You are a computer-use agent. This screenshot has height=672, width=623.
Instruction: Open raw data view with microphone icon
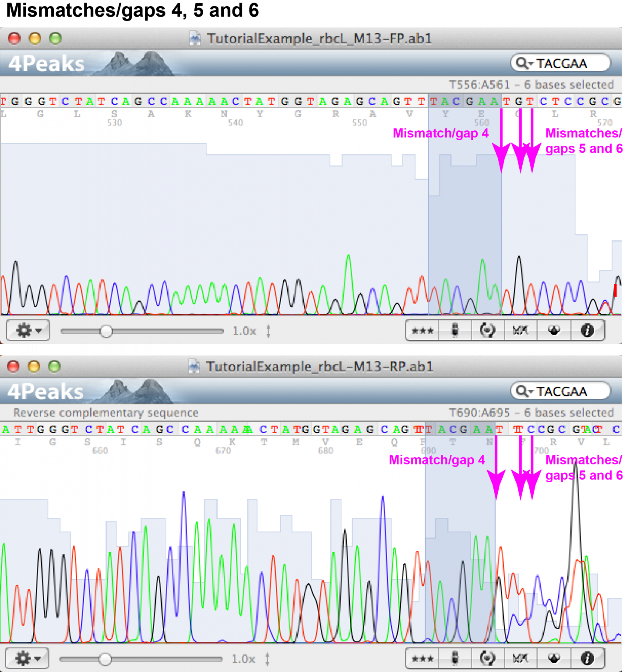coord(455,330)
